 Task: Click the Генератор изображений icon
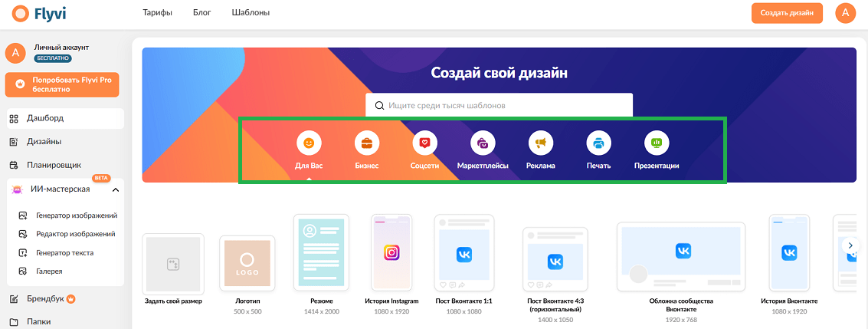point(23,215)
